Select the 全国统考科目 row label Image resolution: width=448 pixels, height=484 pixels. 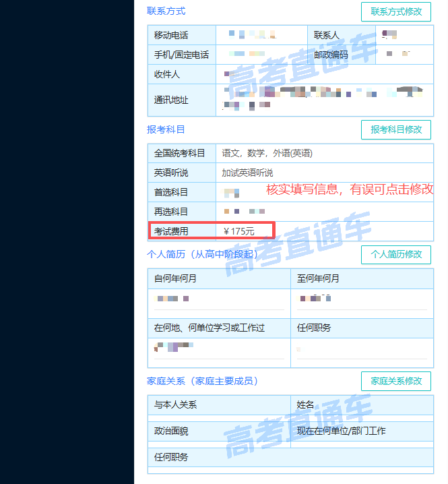(182, 153)
